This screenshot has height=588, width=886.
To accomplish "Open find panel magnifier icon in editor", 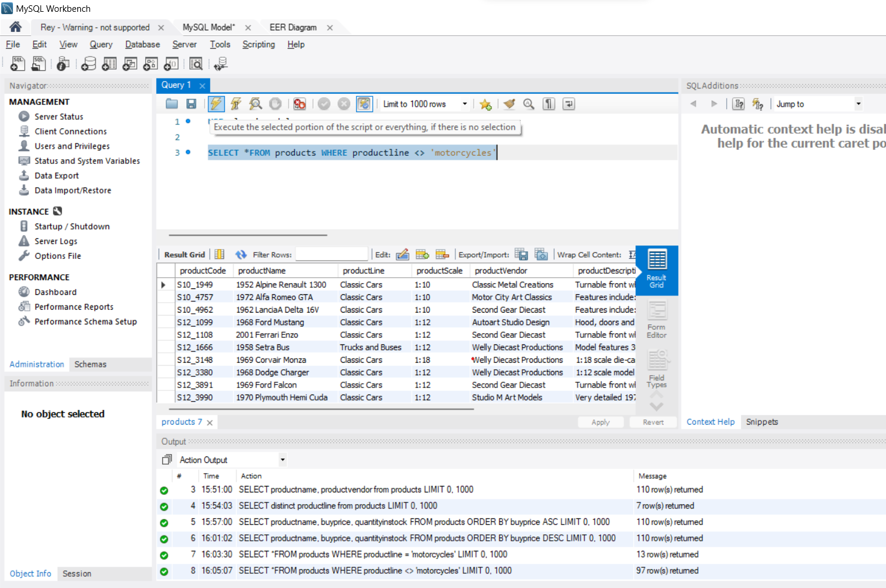I will pyautogui.click(x=529, y=104).
